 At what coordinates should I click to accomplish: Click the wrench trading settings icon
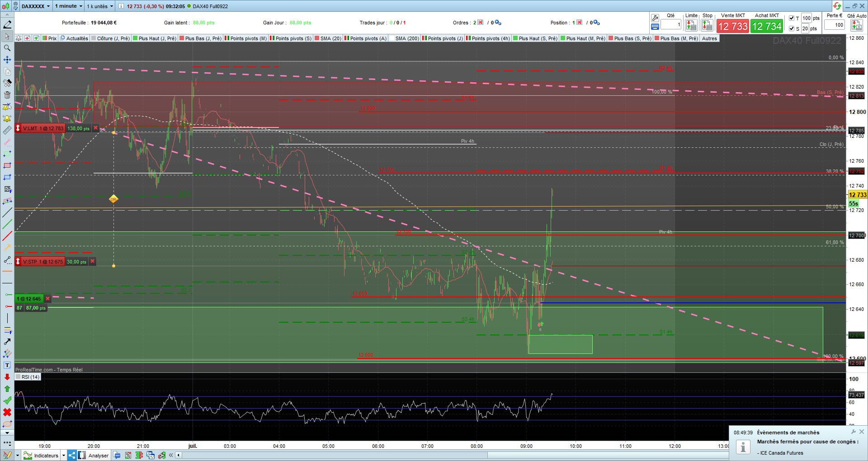[655, 18]
